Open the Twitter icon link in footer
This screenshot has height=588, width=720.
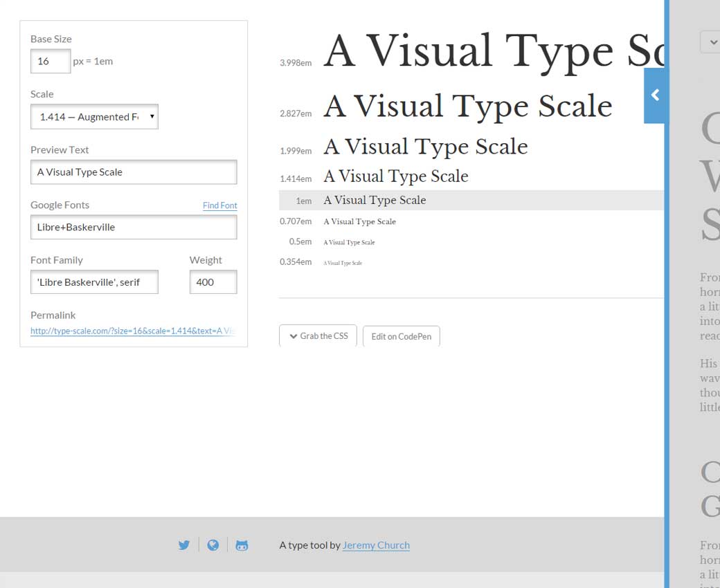click(183, 545)
